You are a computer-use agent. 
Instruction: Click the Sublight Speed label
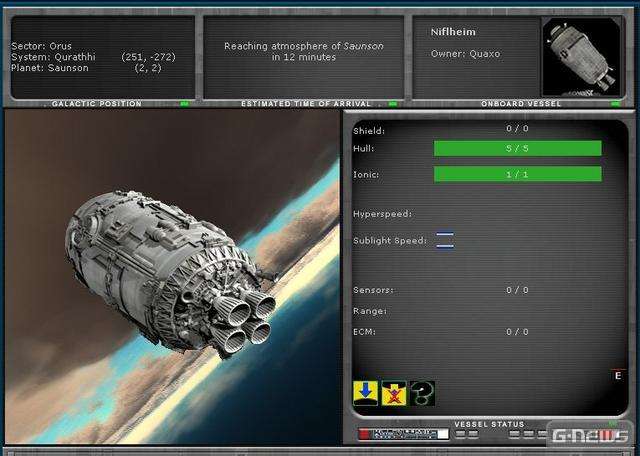[390, 241]
